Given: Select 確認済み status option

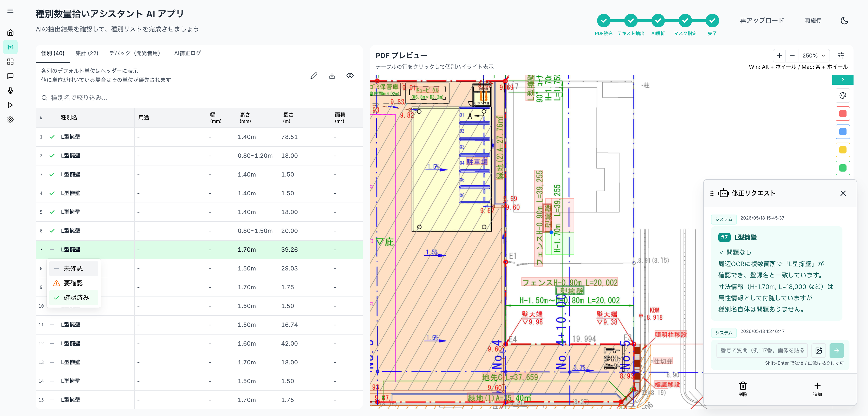Looking at the screenshot, I should [x=74, y=297].
